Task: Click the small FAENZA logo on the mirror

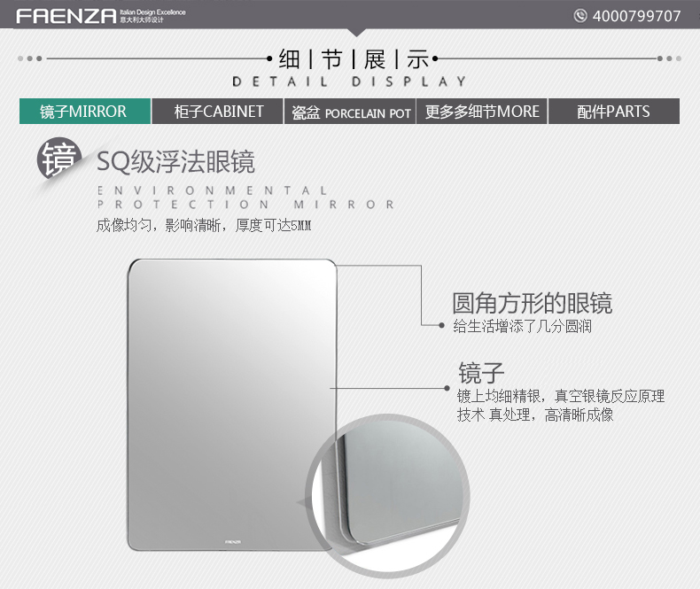Action: (232, 542)
